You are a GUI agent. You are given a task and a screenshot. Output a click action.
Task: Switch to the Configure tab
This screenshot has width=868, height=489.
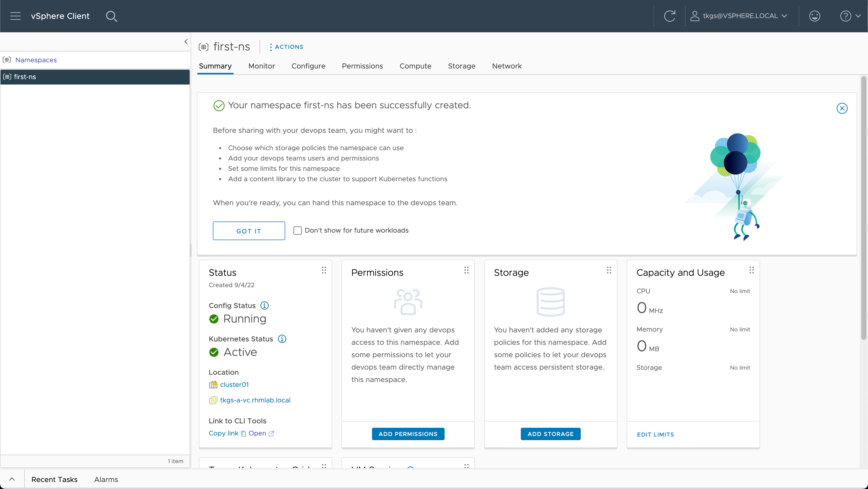308,66
